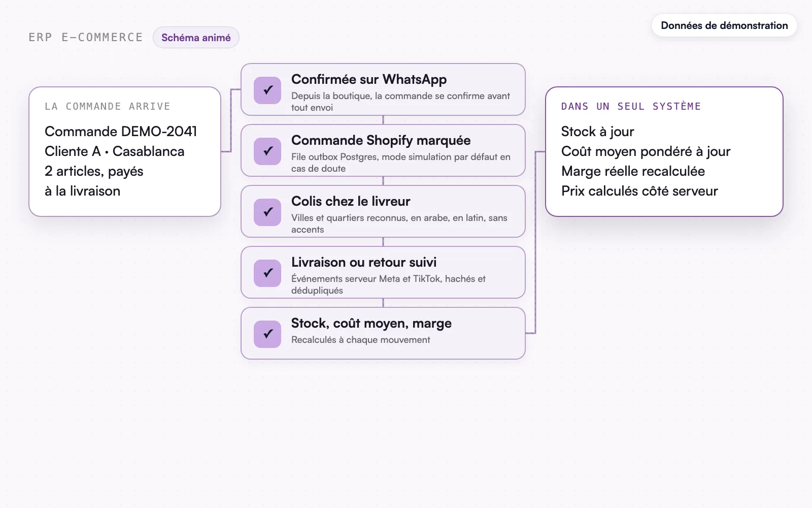Click the Depuis la boutique description text
This screenshot has height=508, width=812.
[x=400, y=102]
